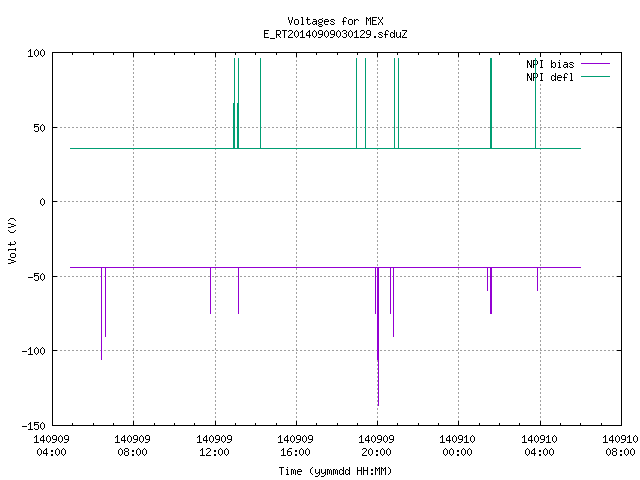The image size is (640, 480).
Task: Click the x-axis label 140910 04:00
Action: pyautogui.click(x=539, y=446)
